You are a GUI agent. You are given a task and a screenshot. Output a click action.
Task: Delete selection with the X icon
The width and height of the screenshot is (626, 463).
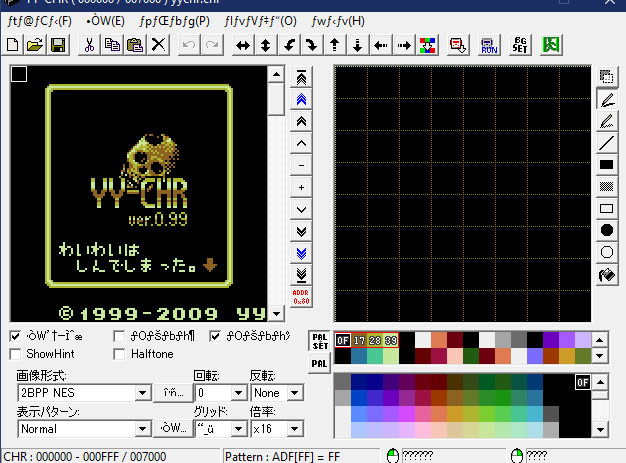[158, 45]
